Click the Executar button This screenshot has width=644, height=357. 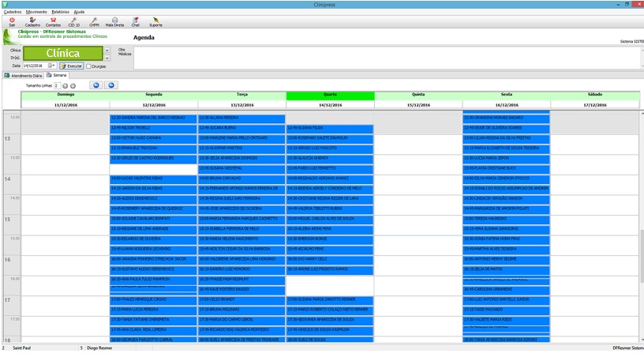click(x=71, y=66)
